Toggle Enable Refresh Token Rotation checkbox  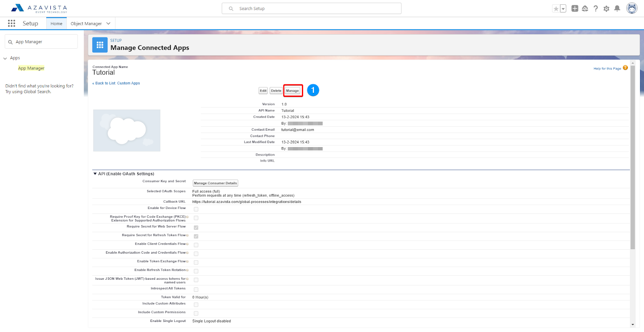(x=196, y=271)
